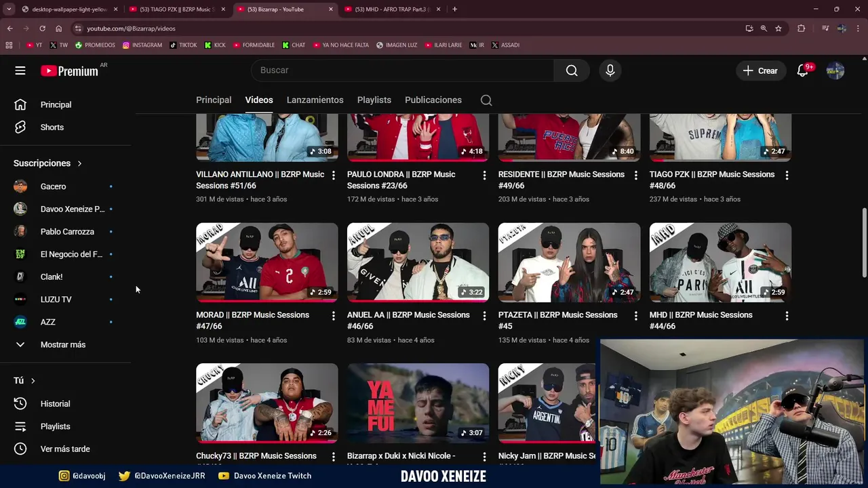Open options menu for PTAZETA video

tap(635, 316)
